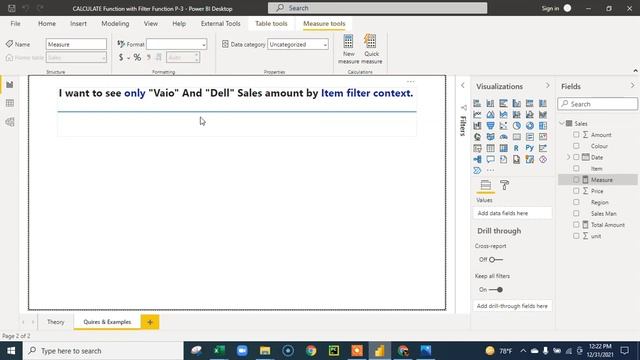
Task: Expand the Date hierarchy field
Action: (568, 157)
